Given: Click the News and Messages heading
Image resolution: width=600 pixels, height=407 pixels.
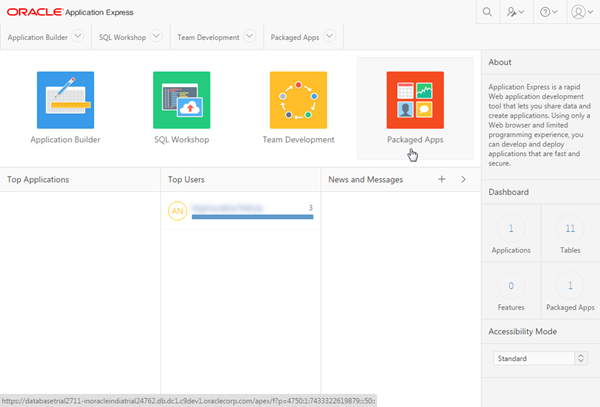Looking at the screenshot, I should pyautogui.click(x=365, y=179).
